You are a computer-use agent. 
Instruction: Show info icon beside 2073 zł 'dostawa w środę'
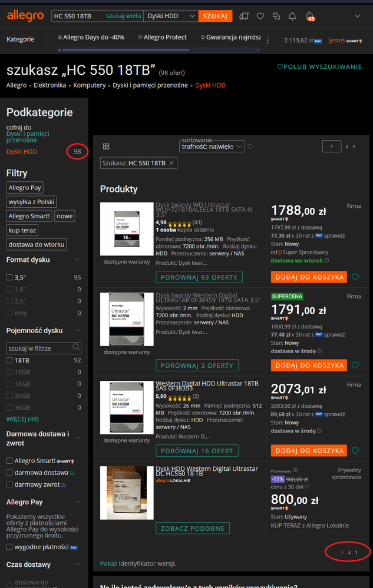(319, 430)
